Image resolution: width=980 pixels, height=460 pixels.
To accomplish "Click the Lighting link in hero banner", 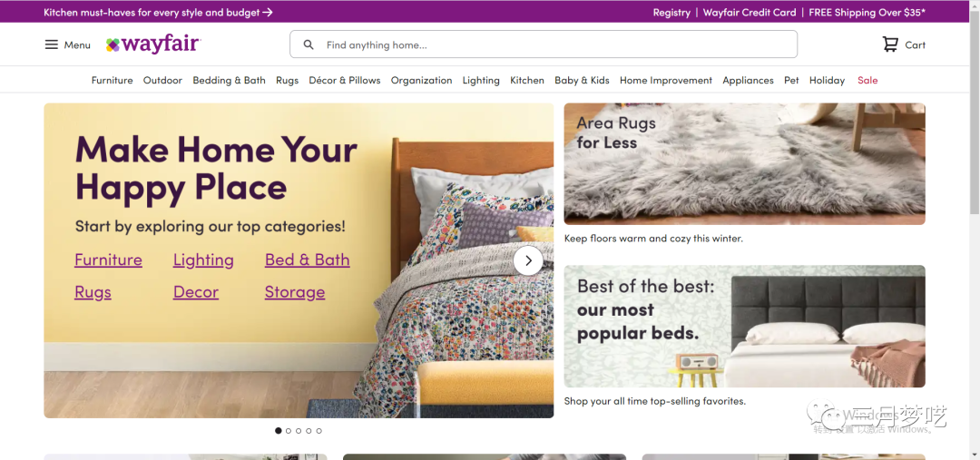I will click(x=203, y=260).
